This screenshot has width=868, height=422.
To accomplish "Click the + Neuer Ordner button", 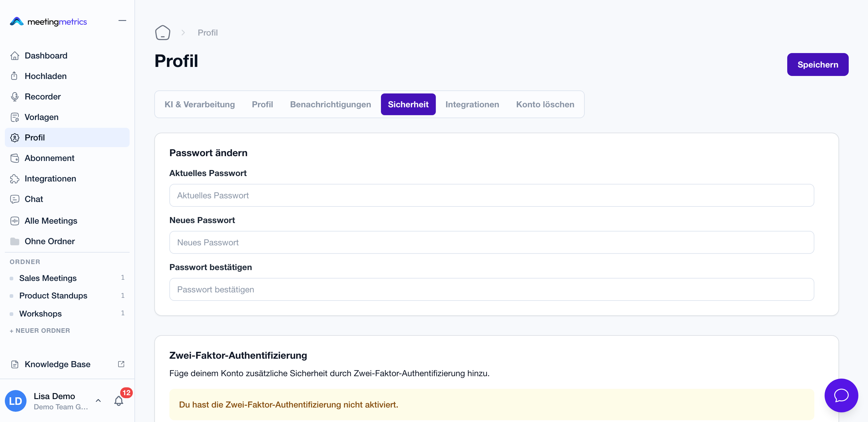I will 40,331.
